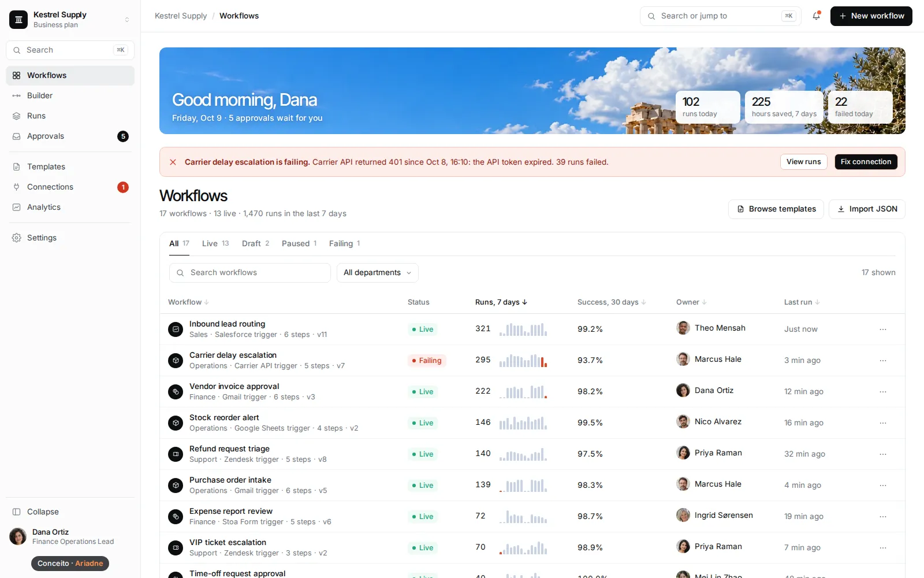Expand the Kestrel Supply workspace switcher
The height and width of the screenshot is (578, 924).
[70, 20]
